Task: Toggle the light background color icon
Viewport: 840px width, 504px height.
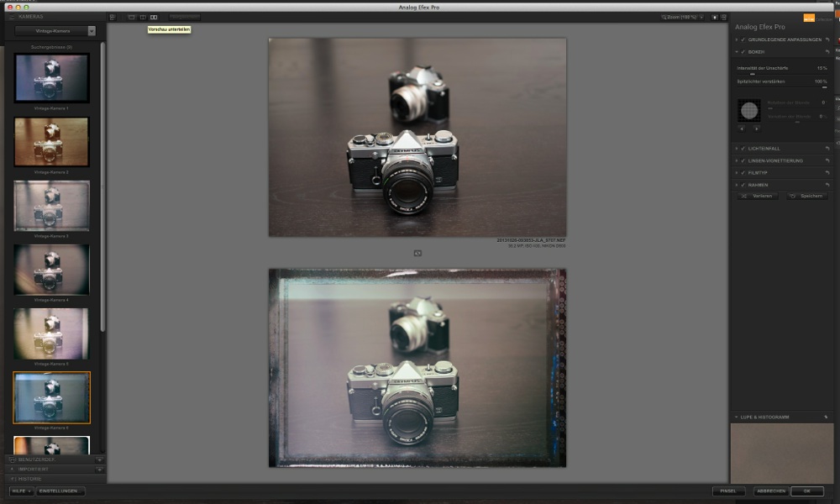Action: pos(715,17)
